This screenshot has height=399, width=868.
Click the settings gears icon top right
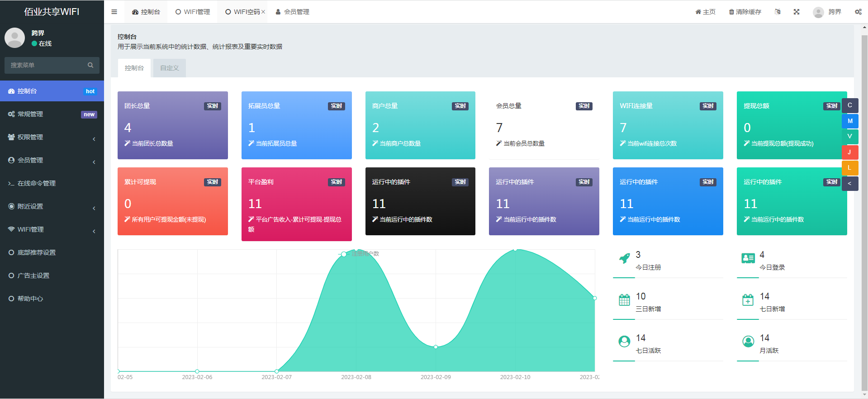[858, 12]
